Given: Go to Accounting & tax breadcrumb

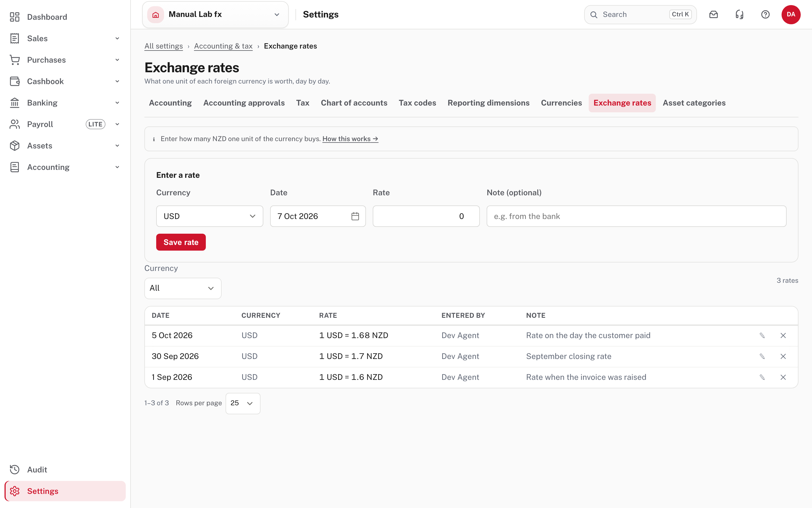Looking at the screenshot, I should (x=223, y=46).
